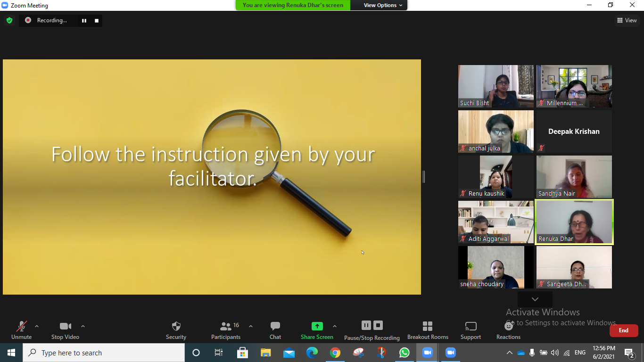Click the OneDrive cloud tray icon
The height and width of the screenshot is (362, 644).
click(521, 353)
